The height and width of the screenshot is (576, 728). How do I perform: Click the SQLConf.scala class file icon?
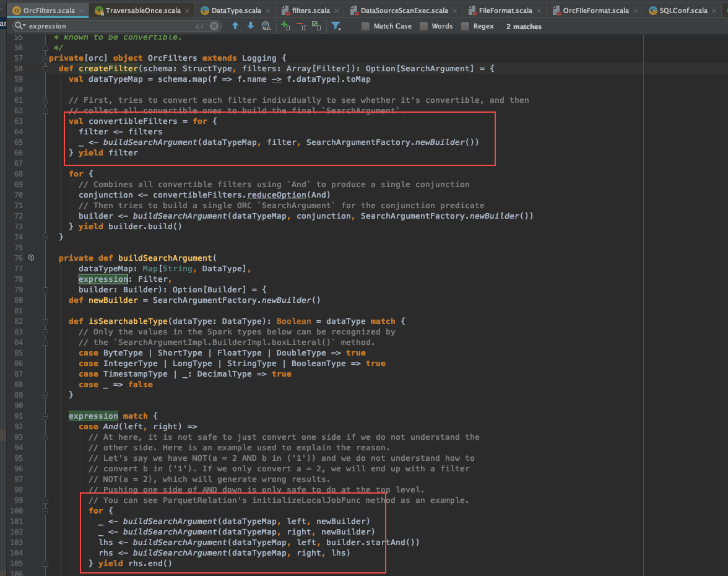coord(652,10)
